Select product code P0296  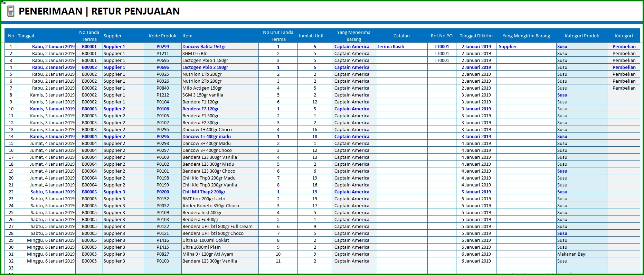(x=163, y=136)
